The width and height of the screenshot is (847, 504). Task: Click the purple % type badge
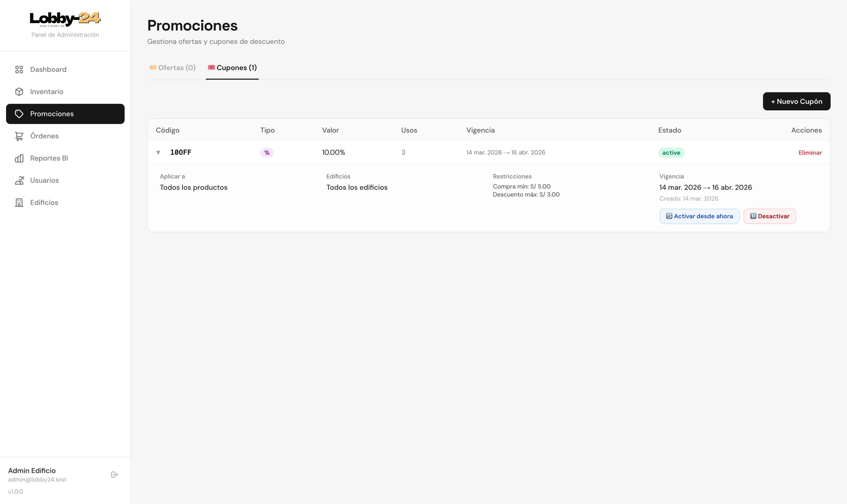click(x=267, y=152)
